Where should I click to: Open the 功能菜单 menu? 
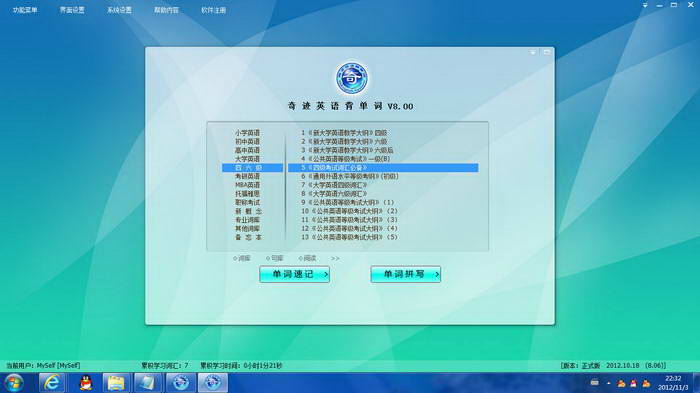(x=25, y=10)
